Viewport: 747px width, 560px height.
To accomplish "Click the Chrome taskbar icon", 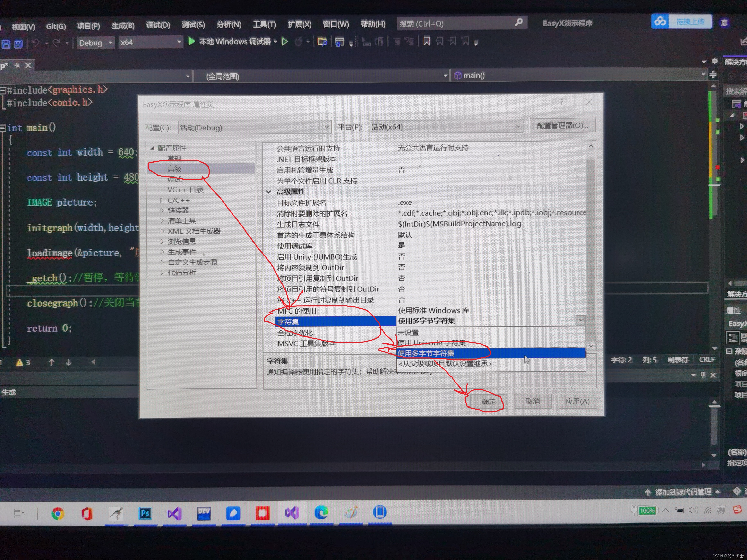I will (58, 514).
